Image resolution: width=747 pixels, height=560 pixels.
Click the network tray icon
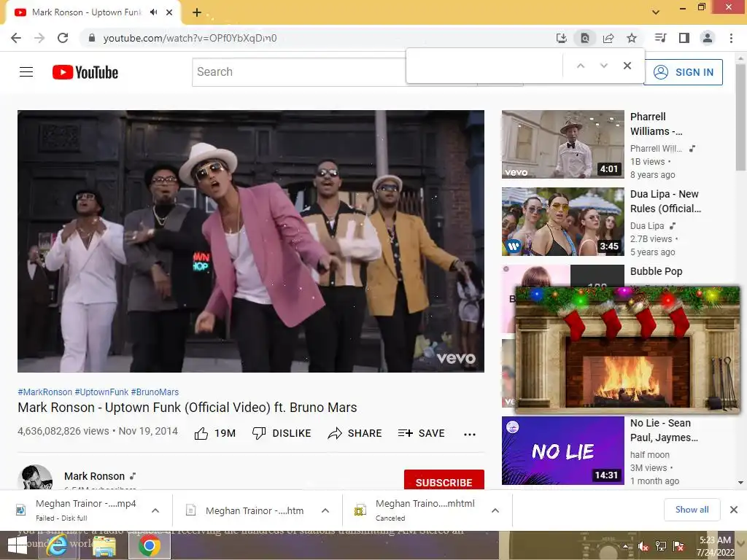(661, 546)
